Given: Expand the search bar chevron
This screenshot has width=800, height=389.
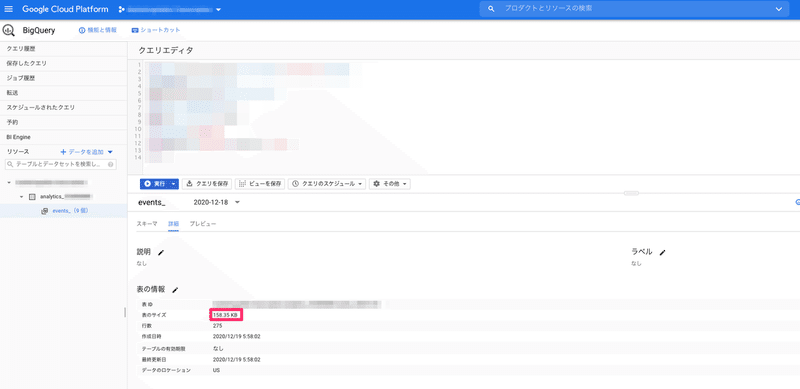Looking at the screenshot, I should pos(779,9).
